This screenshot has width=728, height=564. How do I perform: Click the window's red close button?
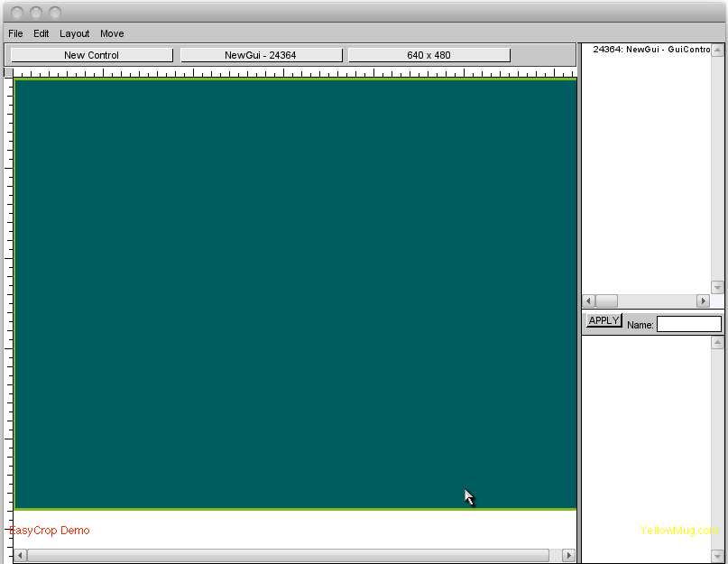tap(17, 12)
